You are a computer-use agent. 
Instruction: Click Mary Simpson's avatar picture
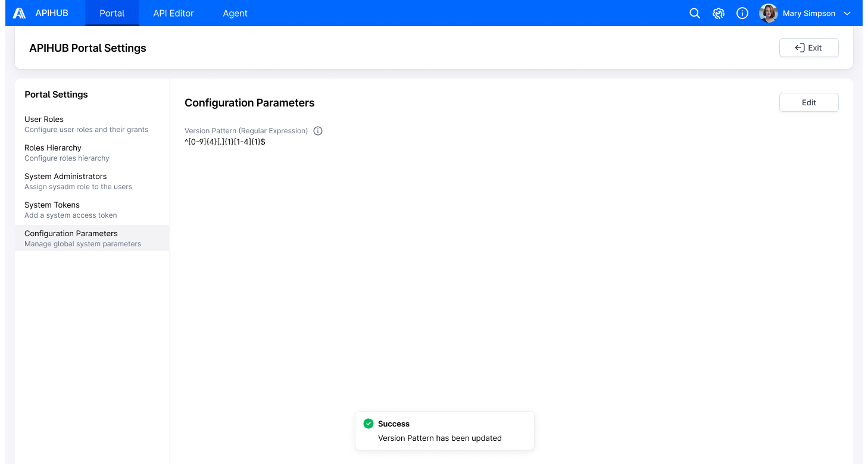point(769,13)
